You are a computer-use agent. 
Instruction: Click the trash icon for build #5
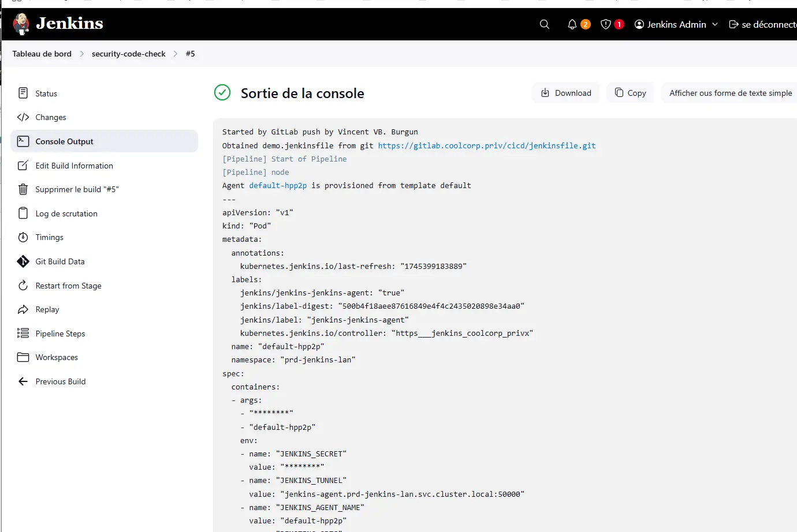(x=23, y=189)
